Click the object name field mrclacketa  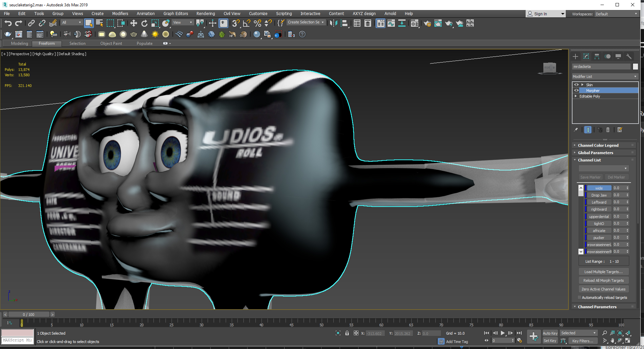coord(601,67)
